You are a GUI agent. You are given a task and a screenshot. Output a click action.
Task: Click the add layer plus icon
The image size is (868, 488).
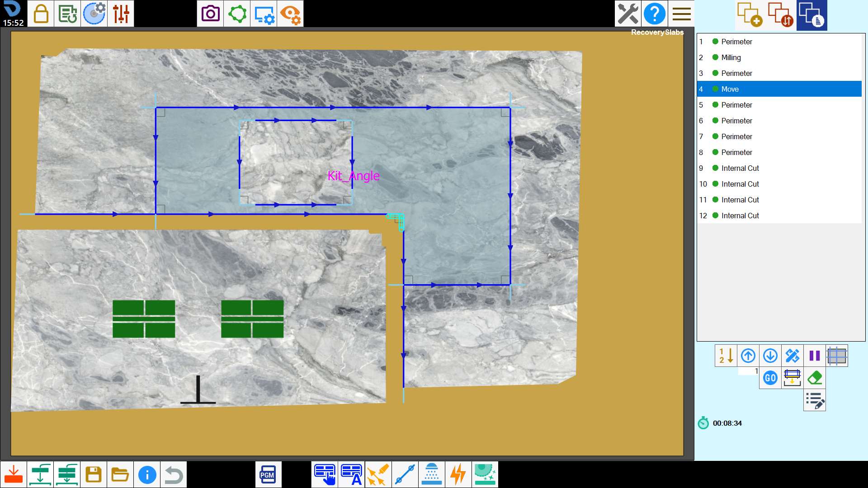coord(750,15)
